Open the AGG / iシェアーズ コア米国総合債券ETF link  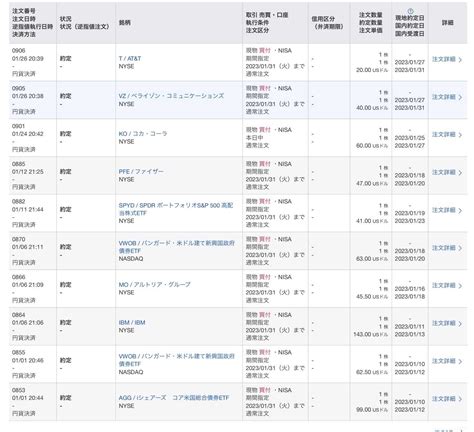[174, 398]
